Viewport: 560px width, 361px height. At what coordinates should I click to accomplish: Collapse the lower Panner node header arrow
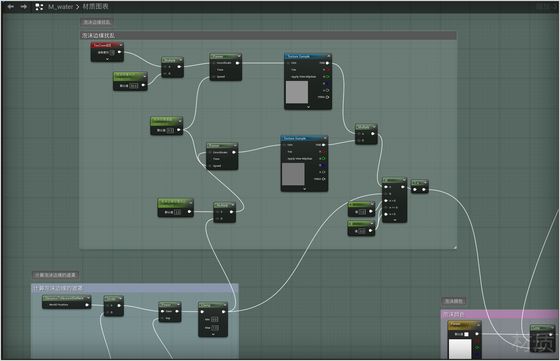(235, 146)
